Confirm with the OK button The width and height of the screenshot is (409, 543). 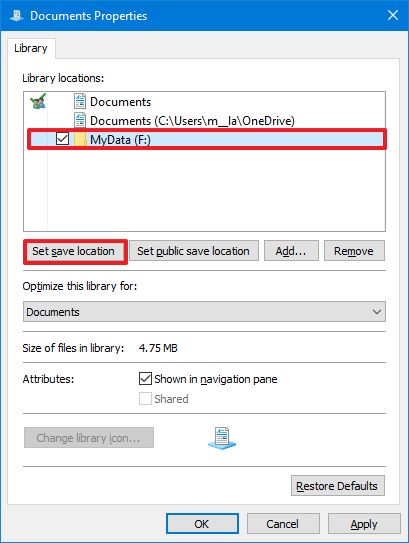coord(202,524)
